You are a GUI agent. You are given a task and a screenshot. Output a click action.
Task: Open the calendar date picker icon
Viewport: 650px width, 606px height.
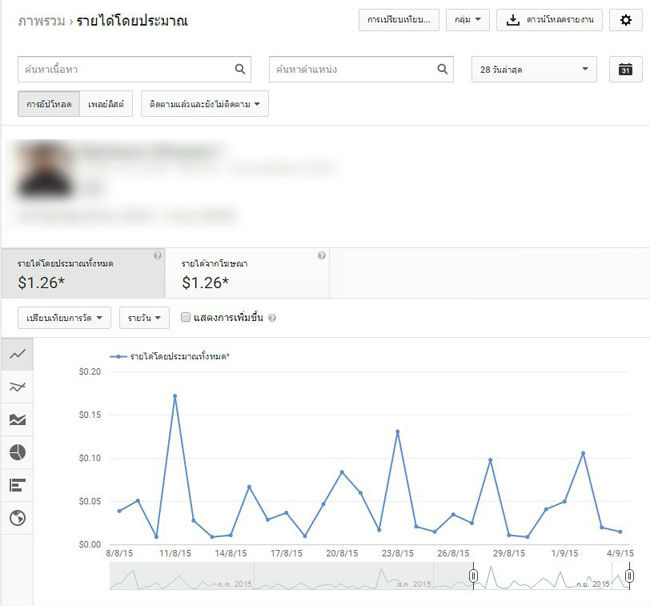625,69
